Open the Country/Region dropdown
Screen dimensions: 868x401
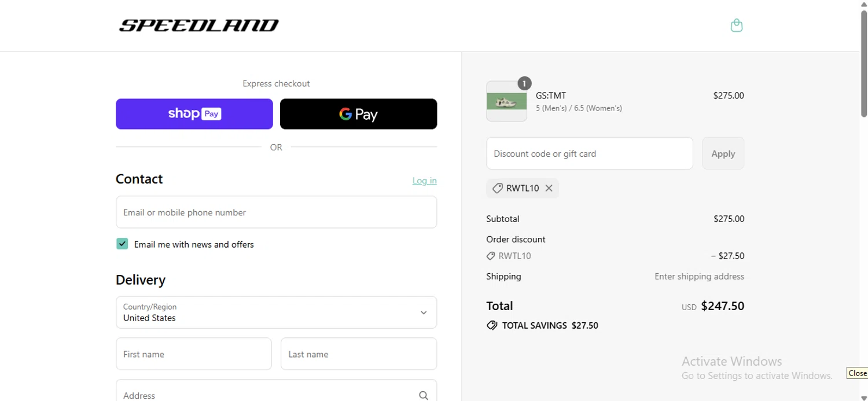[x=276, y=312]
